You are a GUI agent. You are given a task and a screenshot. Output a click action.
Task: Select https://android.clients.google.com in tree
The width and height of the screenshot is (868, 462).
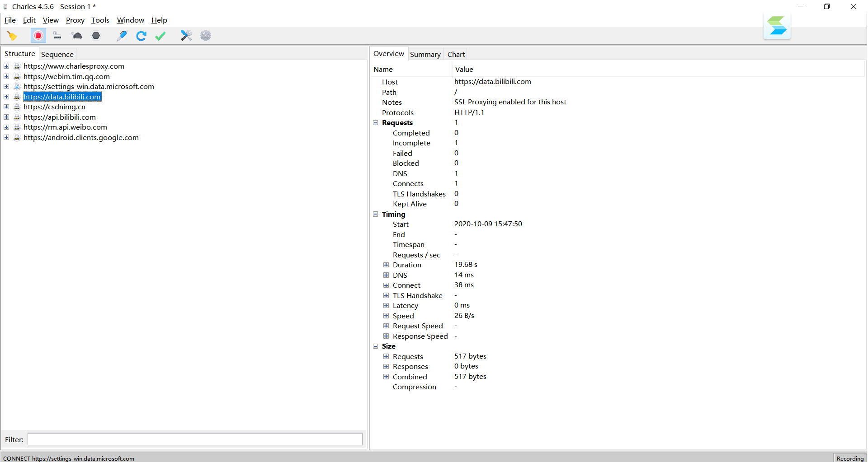click(81, 137)
